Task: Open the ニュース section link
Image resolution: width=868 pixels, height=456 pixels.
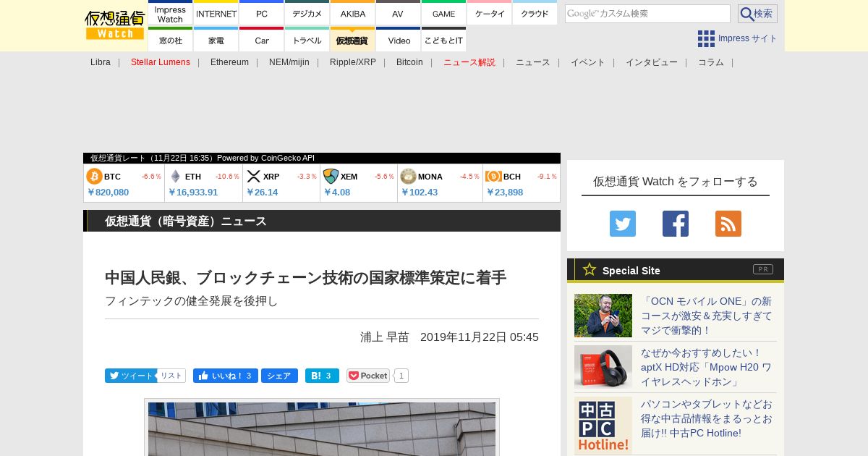Action: (533, 62)
